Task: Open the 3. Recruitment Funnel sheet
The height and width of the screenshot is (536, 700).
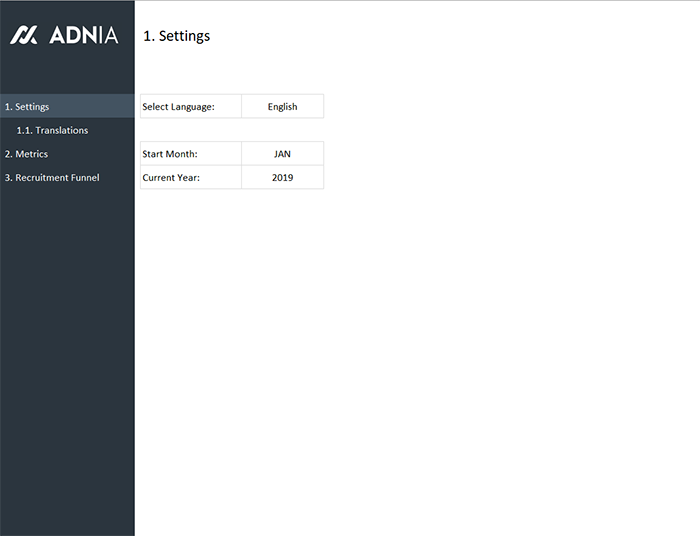Action: click(52, 178)
